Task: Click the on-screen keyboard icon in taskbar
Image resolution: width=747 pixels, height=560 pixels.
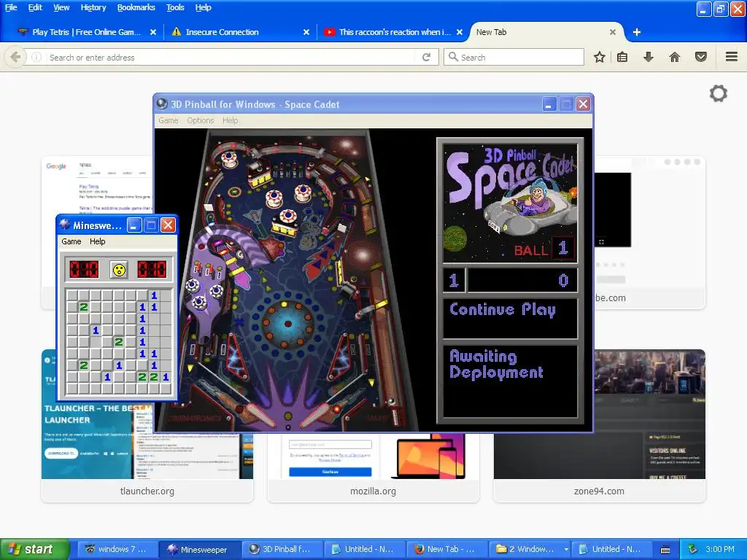Action: [665, 550]
